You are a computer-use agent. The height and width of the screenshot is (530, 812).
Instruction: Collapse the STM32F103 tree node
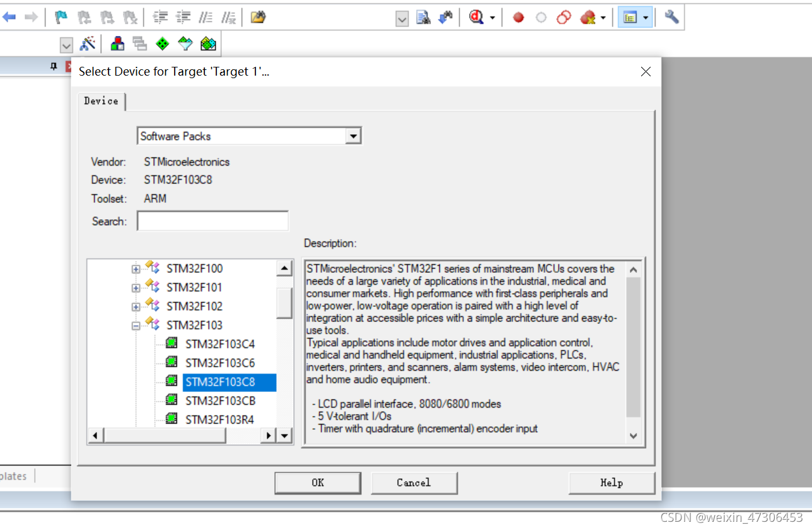point(136,326)
